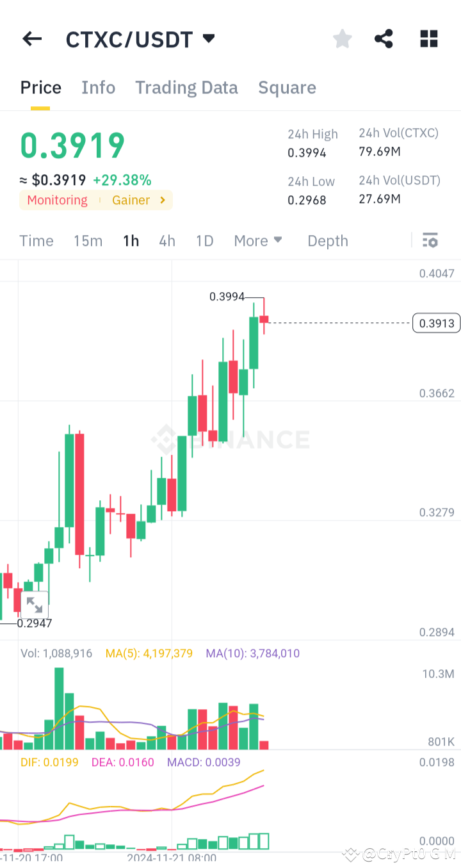Expand the Time interval option
461x868 pixels.
coord(36,240)
